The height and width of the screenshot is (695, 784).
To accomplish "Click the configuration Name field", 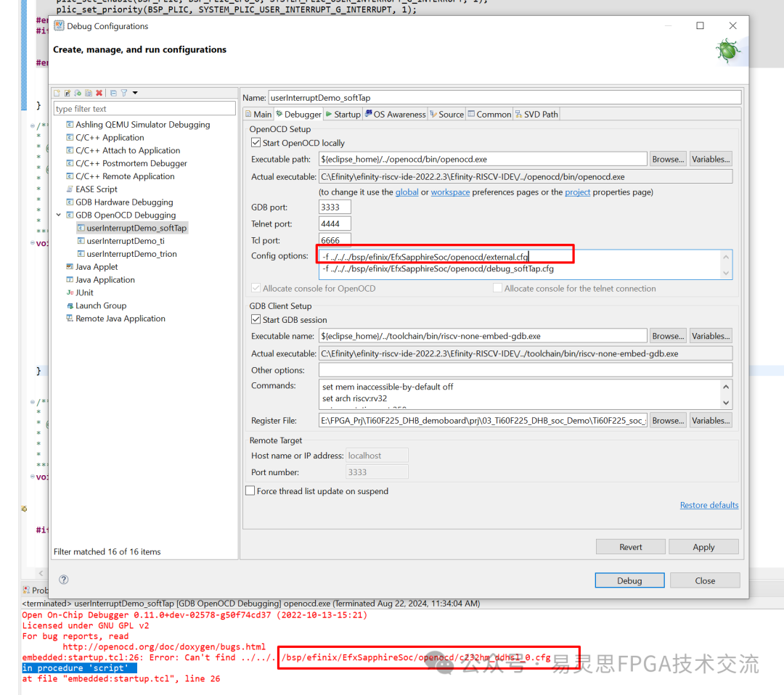I will [505, 98].
